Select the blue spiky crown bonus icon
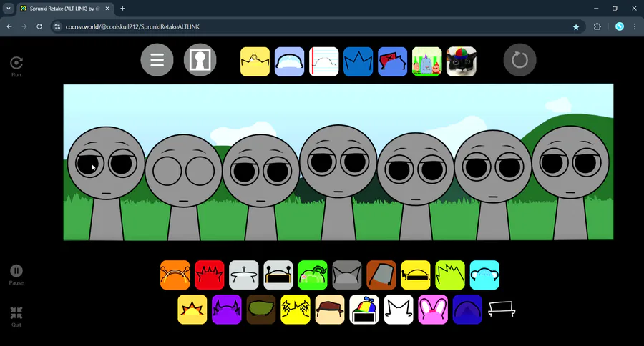This screenshot has width=644, height=346. pyautogui.click(x=358, y=61)
